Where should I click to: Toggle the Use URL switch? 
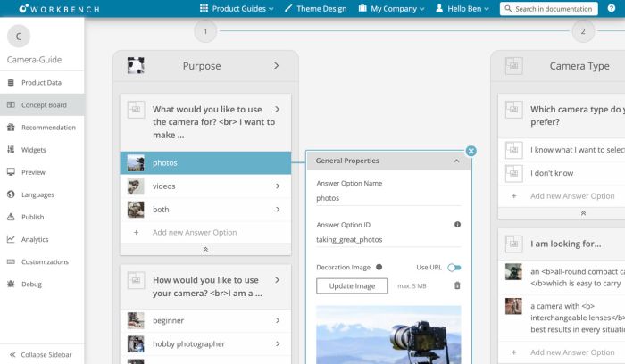(x=454, y=267)
